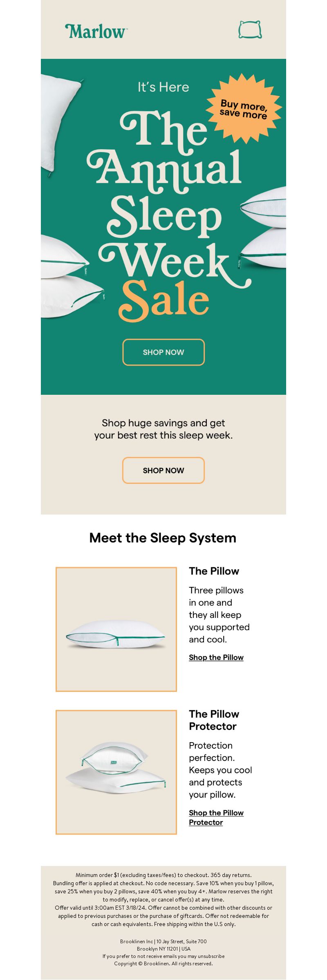This screenshot has height=980, width=327.
Task: Click the orange "Sale" word in the banner
Action: pyautogui.click(x=164, y=301)
